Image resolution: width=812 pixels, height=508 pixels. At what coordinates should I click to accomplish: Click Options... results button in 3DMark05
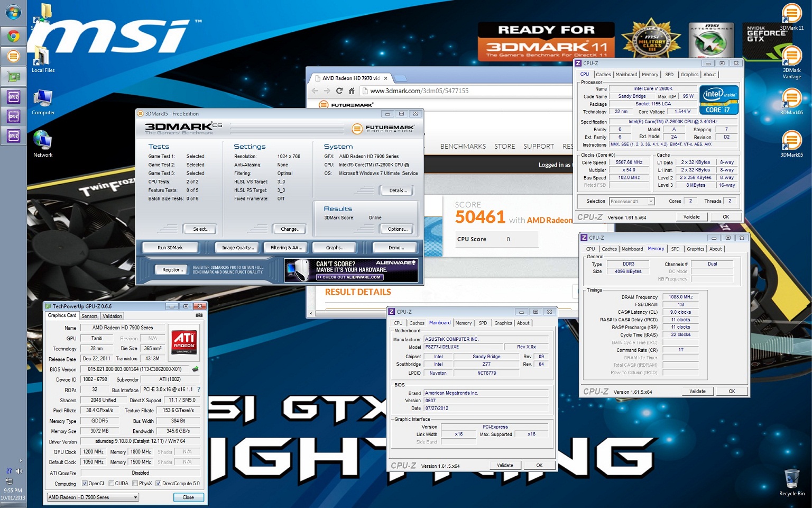[398, 229]
